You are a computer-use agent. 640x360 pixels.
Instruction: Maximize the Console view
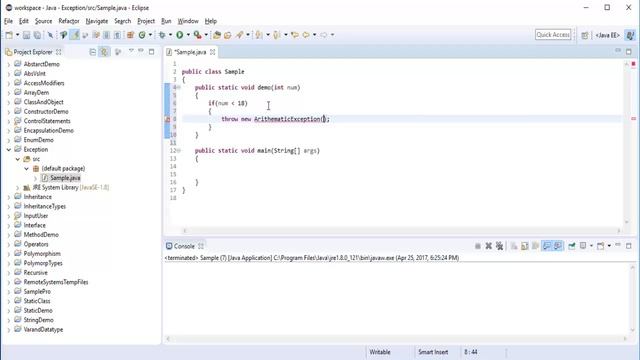[x=629, y=246]
